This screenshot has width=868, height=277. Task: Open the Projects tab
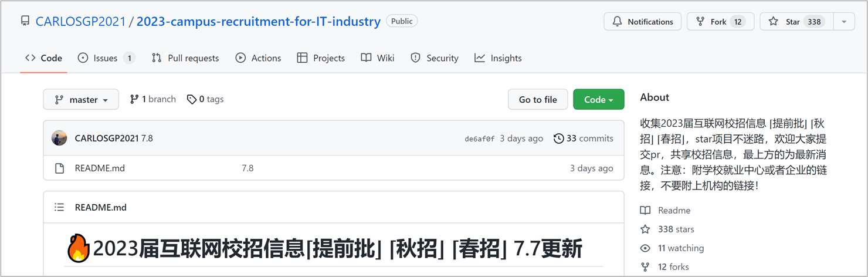click(x=321, y=58)
